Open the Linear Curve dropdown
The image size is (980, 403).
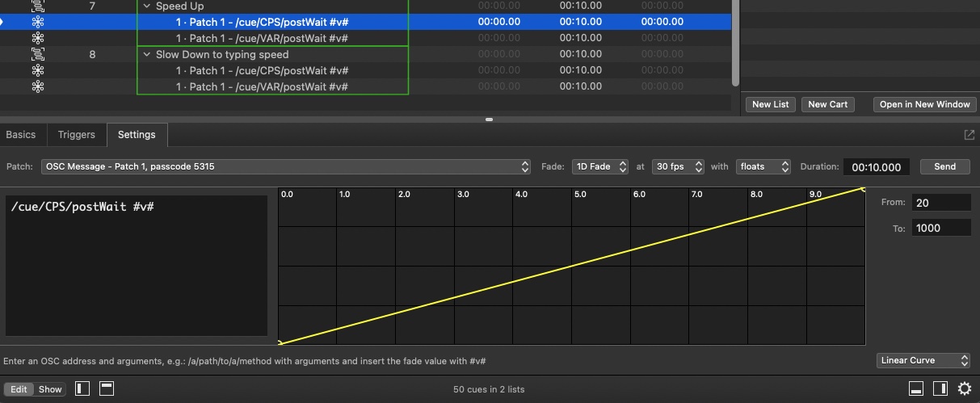(x=923, y=360)
